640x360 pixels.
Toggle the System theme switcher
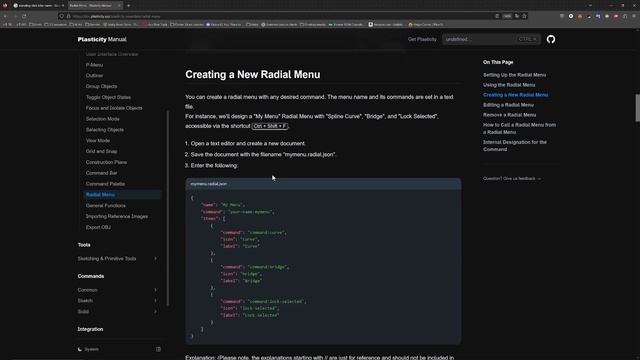(x=88, y=349)
